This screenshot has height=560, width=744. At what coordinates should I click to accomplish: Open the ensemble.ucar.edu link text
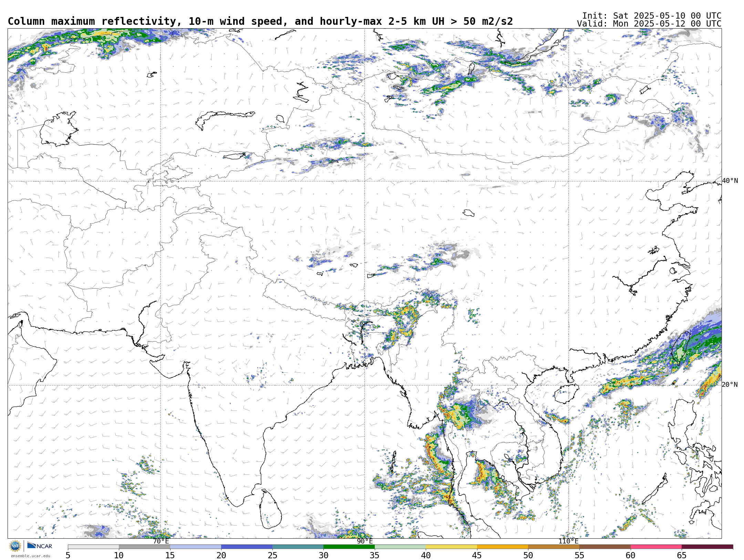point(30,556)
